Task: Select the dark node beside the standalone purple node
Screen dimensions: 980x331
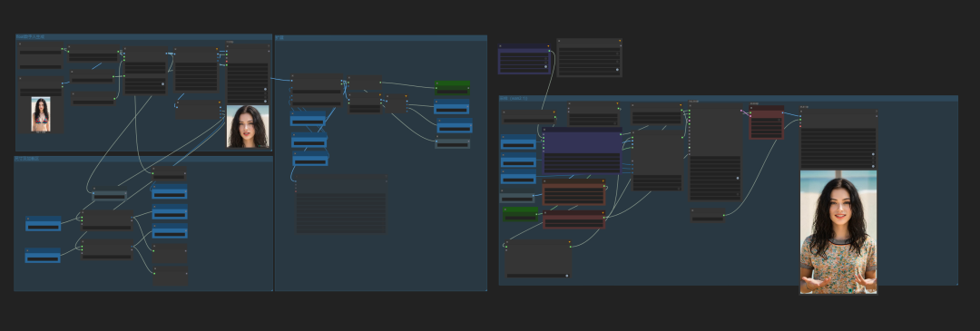Action: click(589, 57)
